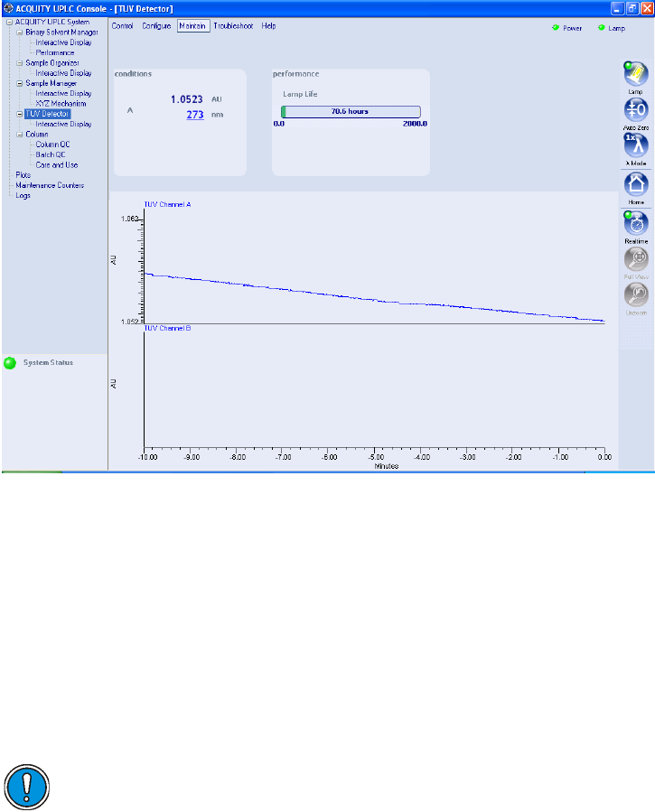655x812 pixels.
Task: Click the Channel A chromatogram plot trace
Action: (374, 299)
